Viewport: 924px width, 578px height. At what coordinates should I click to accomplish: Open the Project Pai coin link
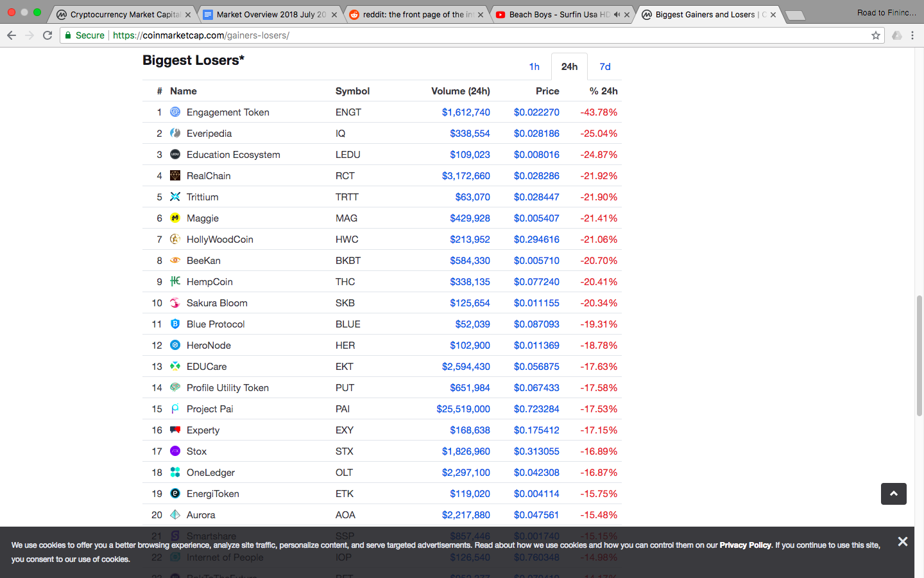(210, 409)
